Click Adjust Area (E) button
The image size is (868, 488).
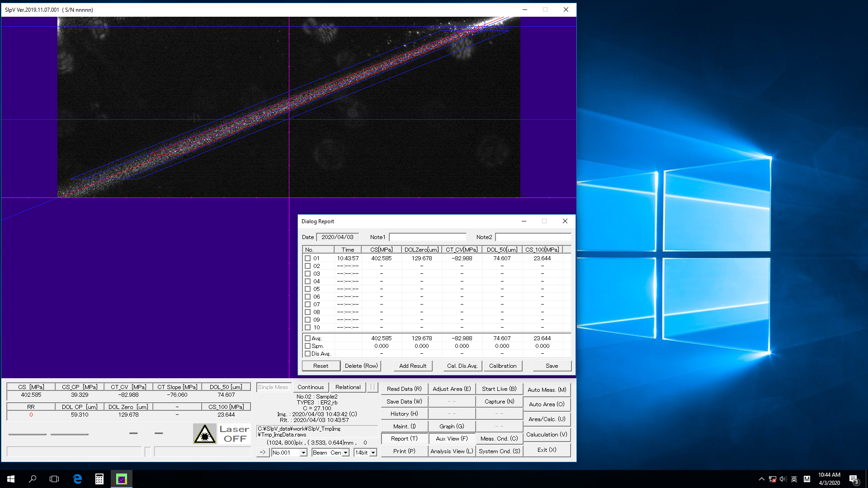(452, 389)
